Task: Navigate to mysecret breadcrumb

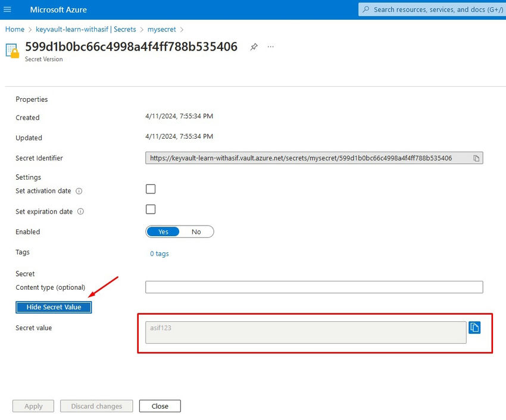Action: tap(161, 29)
